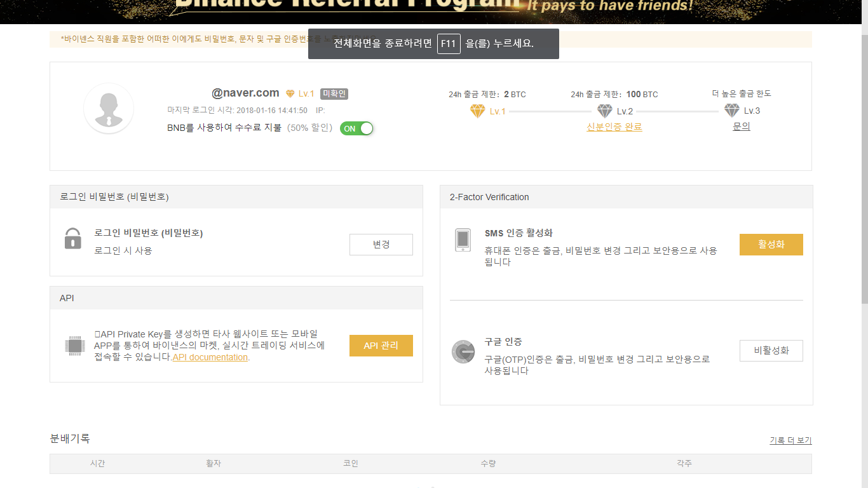
Task: Click the 각주 column header
Action: click(x=684, y=463)
